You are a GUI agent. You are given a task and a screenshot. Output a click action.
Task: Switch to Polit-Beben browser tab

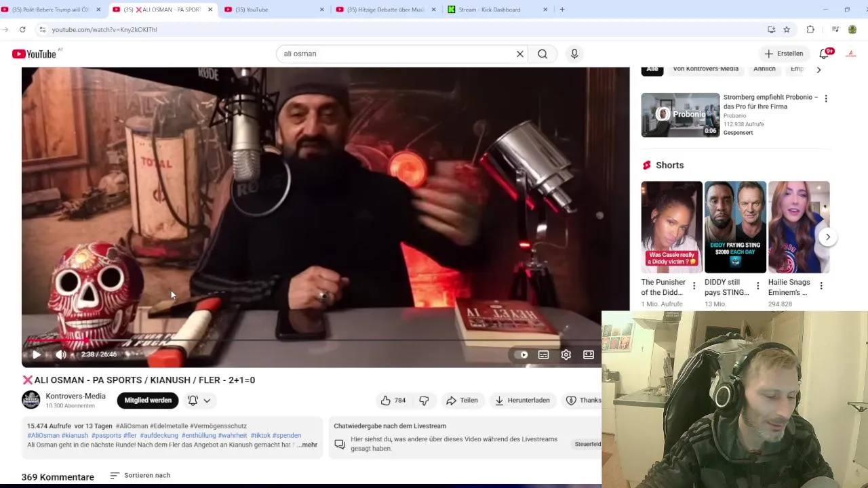tap(51, 9)
